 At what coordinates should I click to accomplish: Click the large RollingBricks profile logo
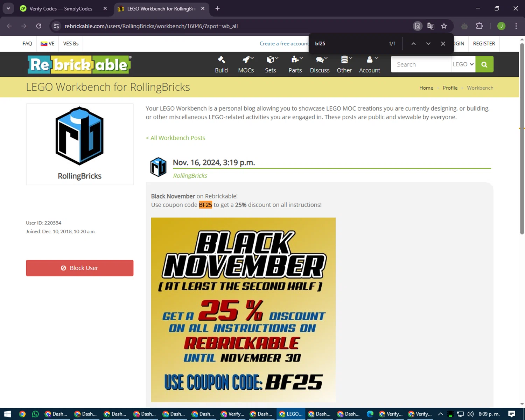coord(79,136)
